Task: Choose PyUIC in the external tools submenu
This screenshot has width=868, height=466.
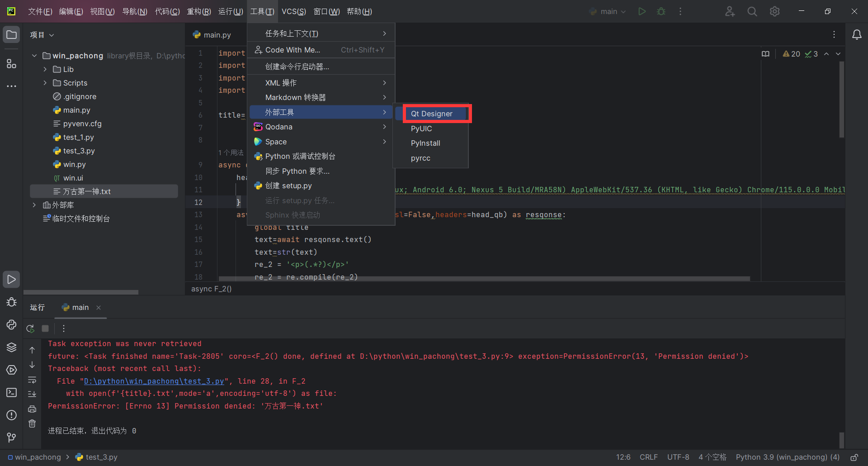Action: (421, 128)
